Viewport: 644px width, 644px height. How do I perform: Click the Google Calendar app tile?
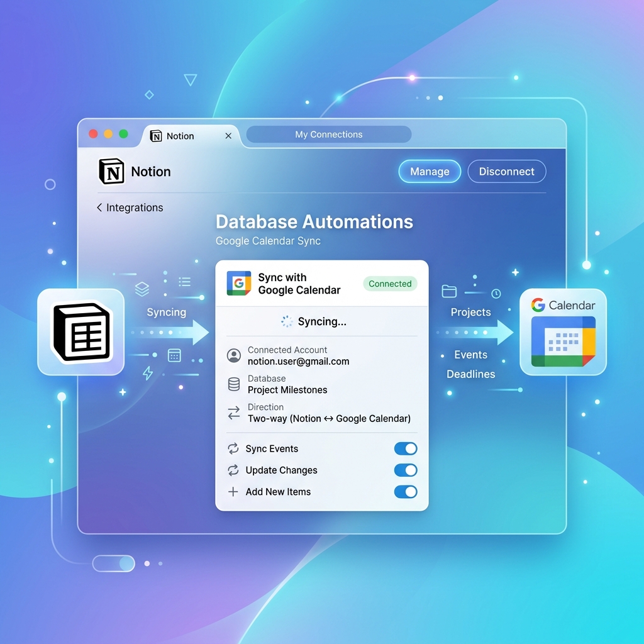click(x=563, y=332)
